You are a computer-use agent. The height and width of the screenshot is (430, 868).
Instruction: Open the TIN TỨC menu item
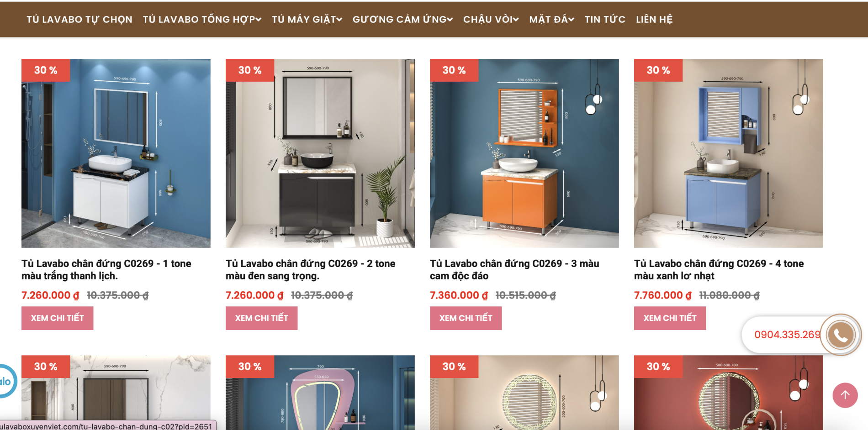pyautogui.click(x=605, y=19)
